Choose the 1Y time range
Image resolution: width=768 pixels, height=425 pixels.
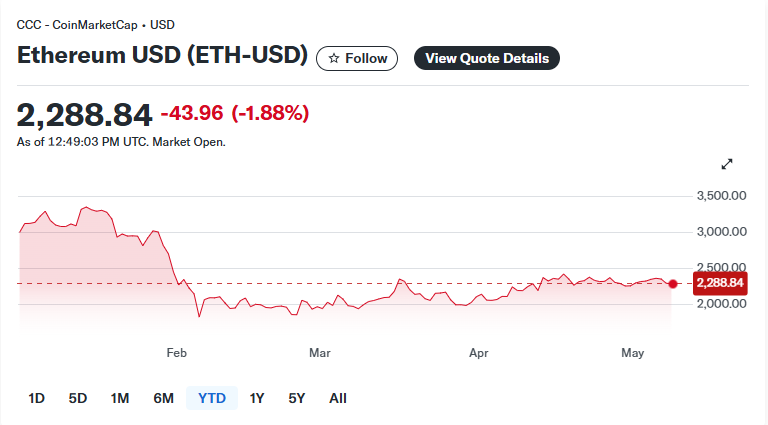(257, 398)
